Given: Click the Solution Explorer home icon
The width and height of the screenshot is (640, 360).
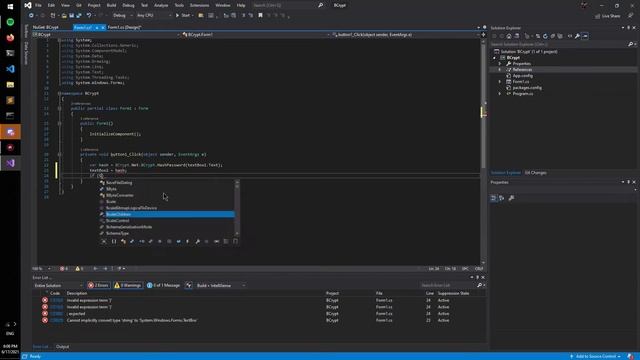Looking at the screenshot, I should (509, 36).
